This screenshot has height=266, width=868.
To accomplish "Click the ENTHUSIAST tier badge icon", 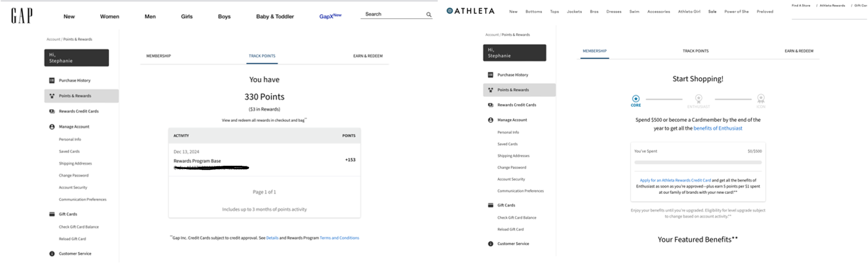I will click(698, 99).
